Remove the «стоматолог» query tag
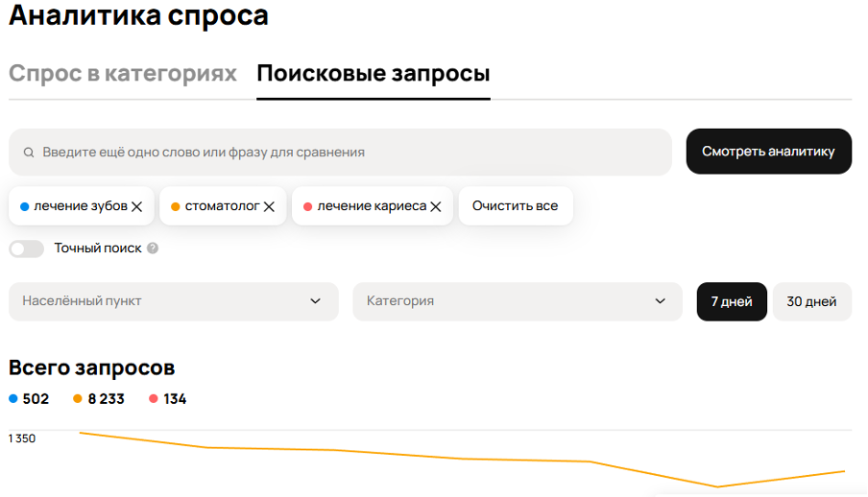This screenshot has height=497, width=868. 270,206
